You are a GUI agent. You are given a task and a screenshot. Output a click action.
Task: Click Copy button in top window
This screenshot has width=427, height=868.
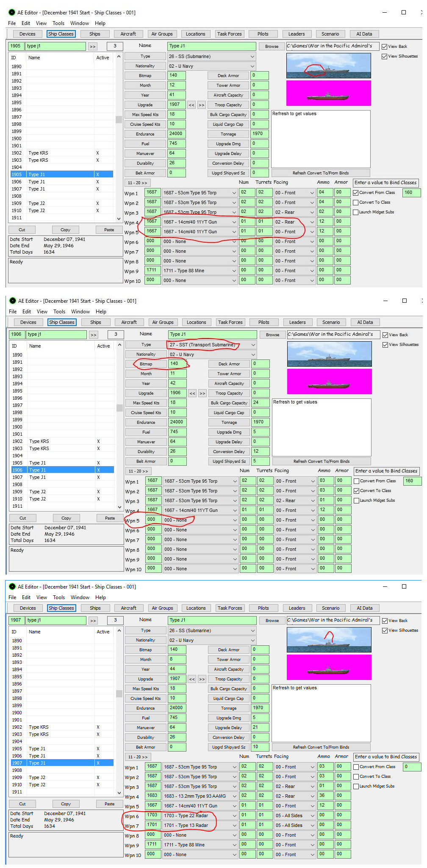click(x=65, y=230)
